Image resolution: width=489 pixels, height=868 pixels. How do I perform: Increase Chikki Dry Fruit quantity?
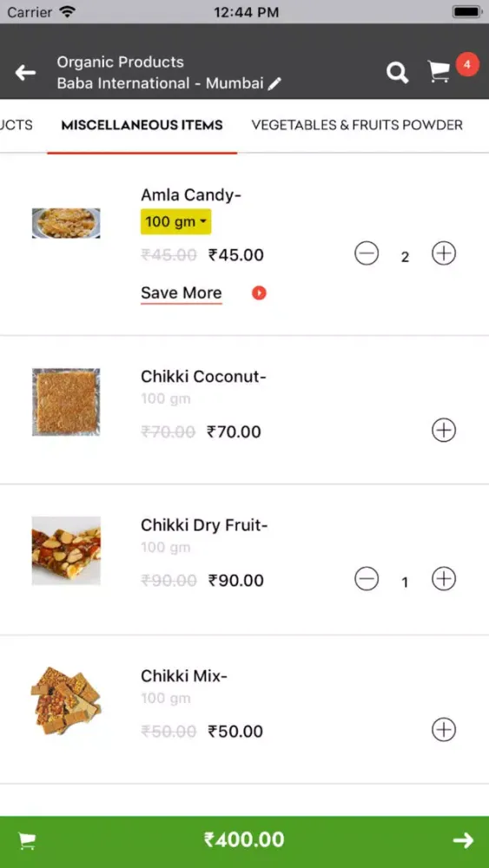click(444, 579)
